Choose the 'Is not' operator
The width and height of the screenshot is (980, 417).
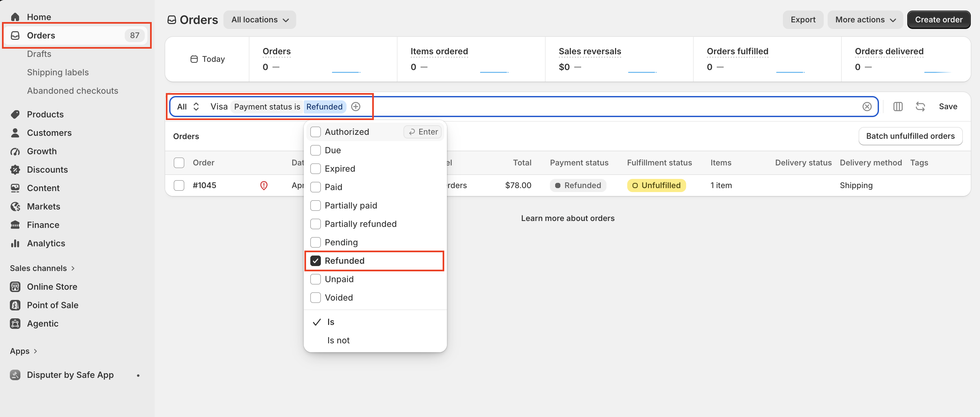(375, 341)
